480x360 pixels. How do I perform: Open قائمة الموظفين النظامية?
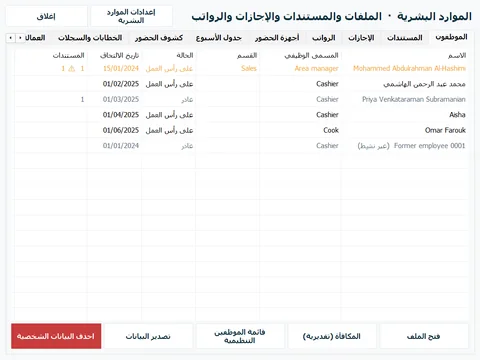coord(240,336)
